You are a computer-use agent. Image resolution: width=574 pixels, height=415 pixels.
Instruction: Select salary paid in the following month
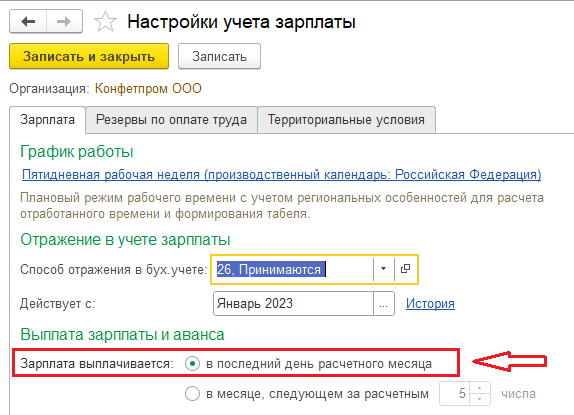pos(192,394)
